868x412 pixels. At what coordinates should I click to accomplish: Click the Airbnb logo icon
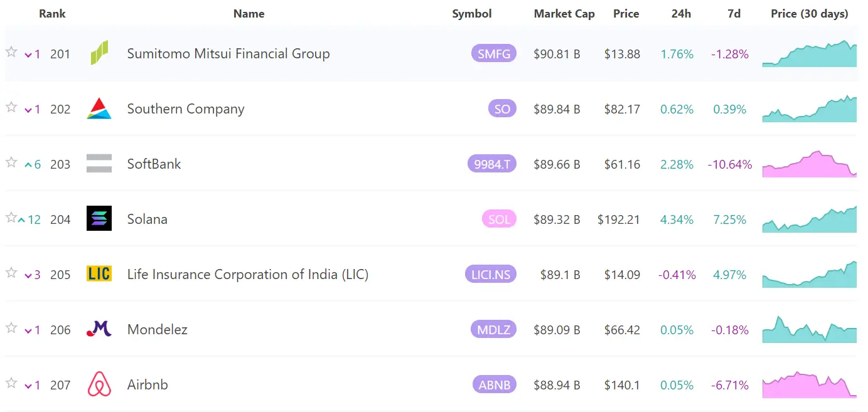(x=99, y=384)
